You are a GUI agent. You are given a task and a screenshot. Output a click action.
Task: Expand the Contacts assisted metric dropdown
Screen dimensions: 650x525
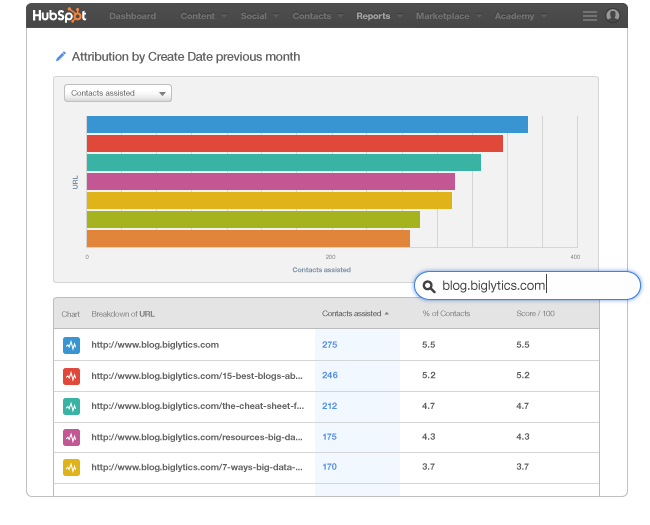(x=118, y=93)
